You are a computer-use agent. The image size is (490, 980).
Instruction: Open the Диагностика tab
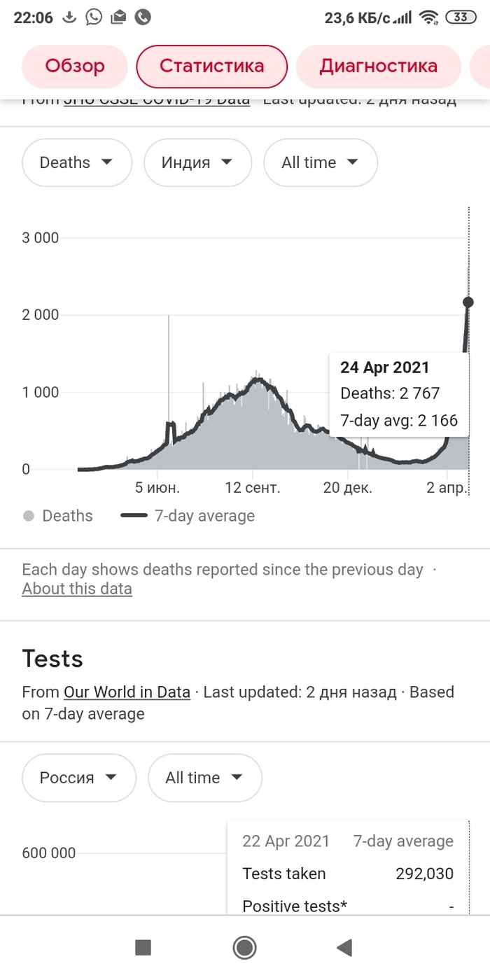coord(378,66)
